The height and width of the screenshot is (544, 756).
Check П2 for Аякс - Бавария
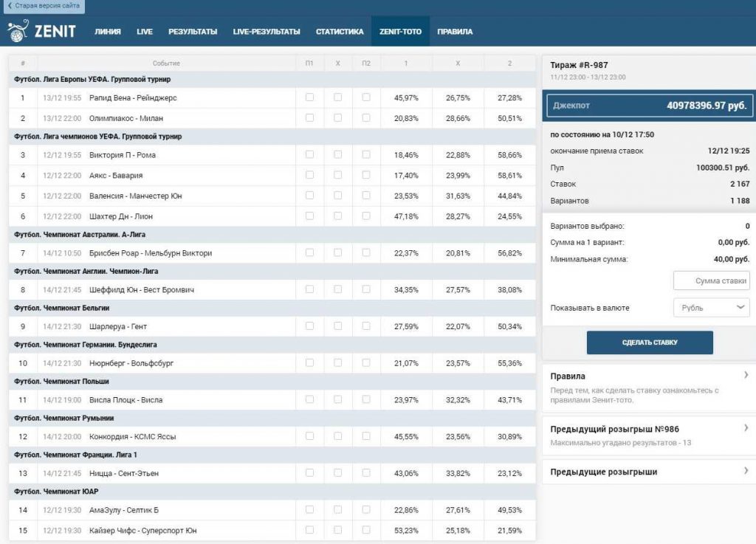click(366, 175)
